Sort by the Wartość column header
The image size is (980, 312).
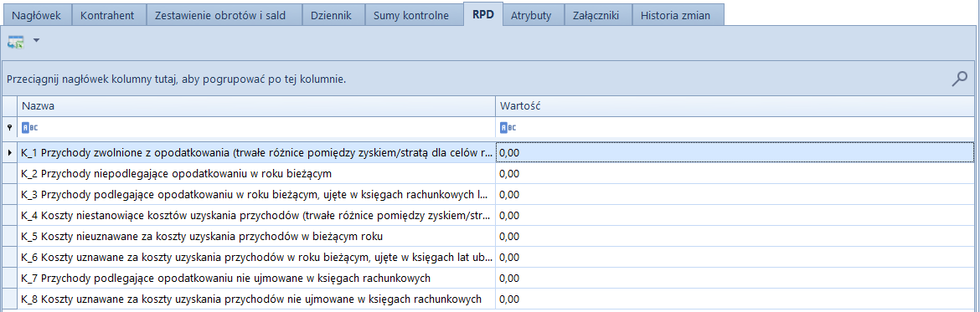point(735,106)
